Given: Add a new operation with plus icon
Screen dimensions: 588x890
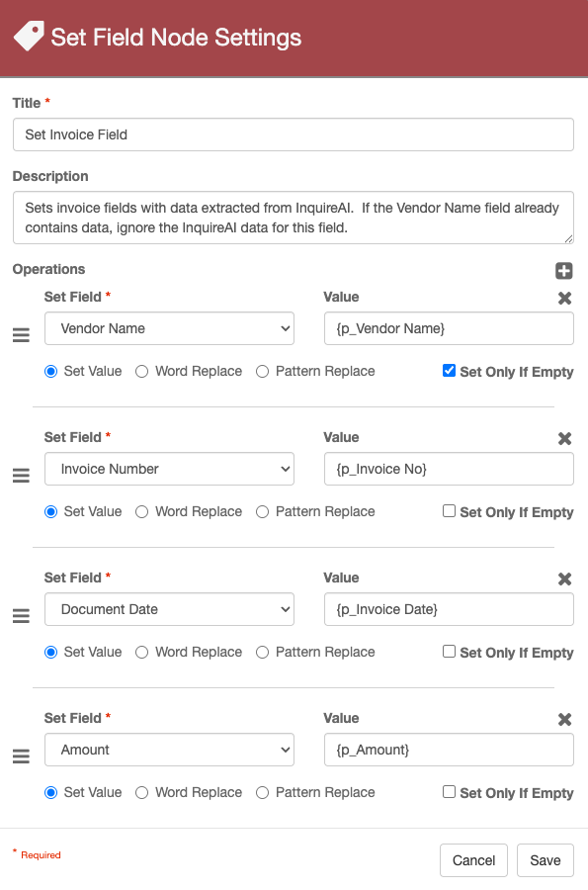Looking at the screenshot, I should tap(563, 271).
